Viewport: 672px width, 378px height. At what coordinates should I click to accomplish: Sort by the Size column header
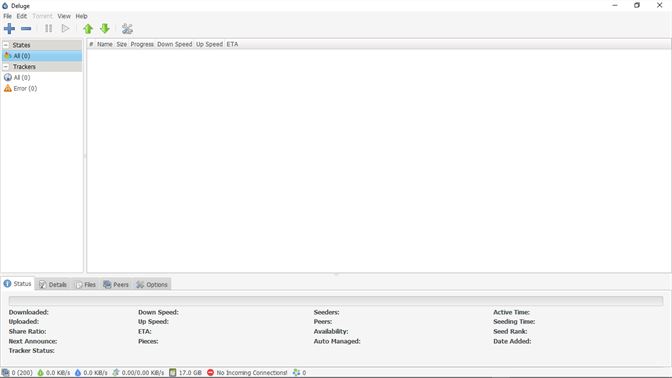coord(122,44)
